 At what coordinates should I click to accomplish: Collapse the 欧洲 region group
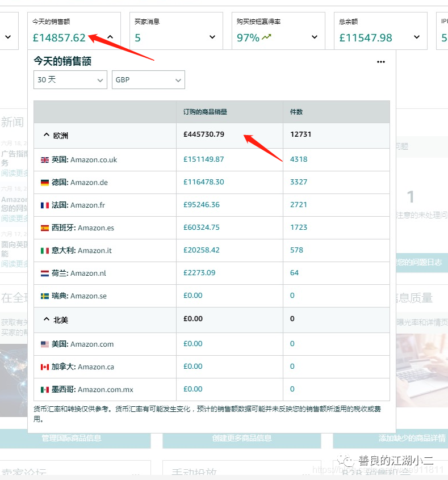coord(46,134)
